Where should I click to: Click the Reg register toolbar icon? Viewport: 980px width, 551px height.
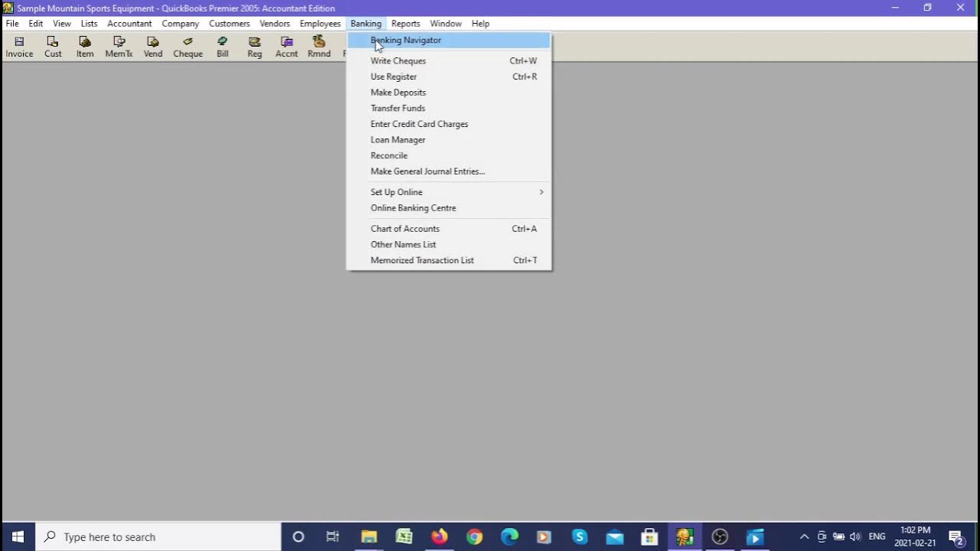click(x=255, y=47)
